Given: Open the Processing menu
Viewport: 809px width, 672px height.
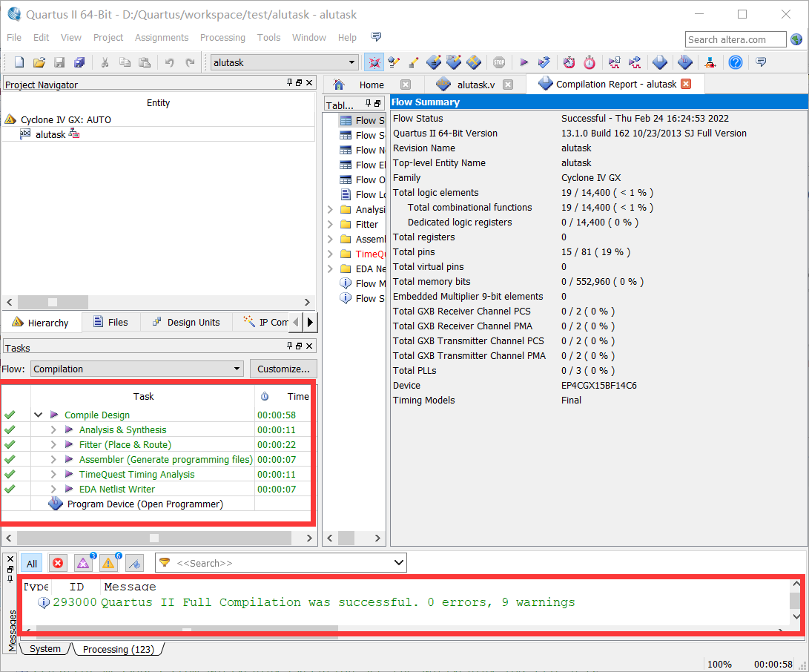Looking at the screenshot, I should click(x=222, y=37).
